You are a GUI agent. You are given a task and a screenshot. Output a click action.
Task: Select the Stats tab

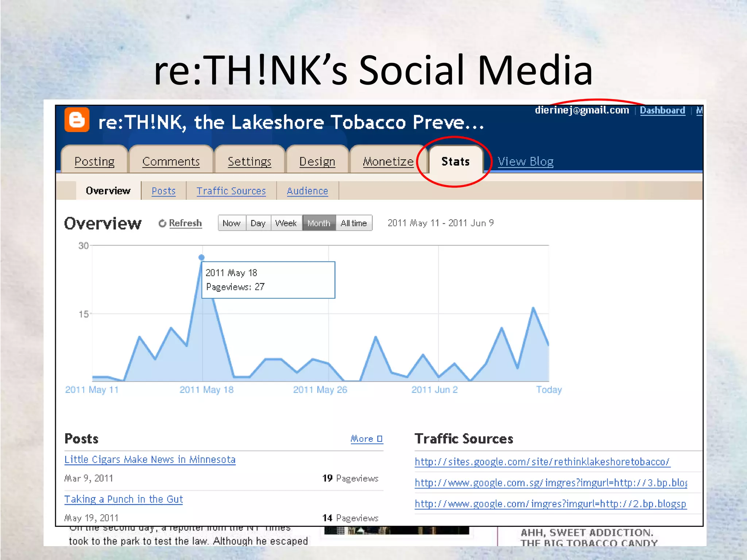(456, 161)
